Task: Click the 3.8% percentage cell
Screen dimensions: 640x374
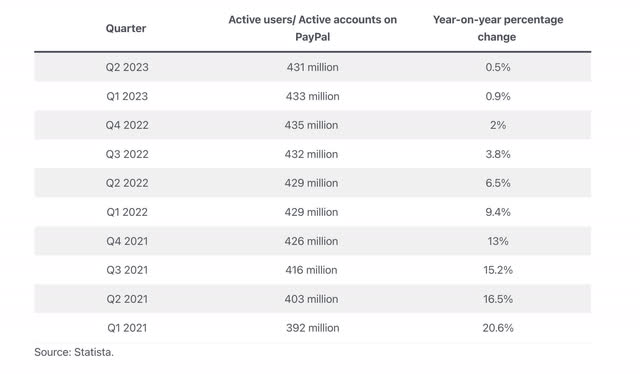Action: [498, 154]
